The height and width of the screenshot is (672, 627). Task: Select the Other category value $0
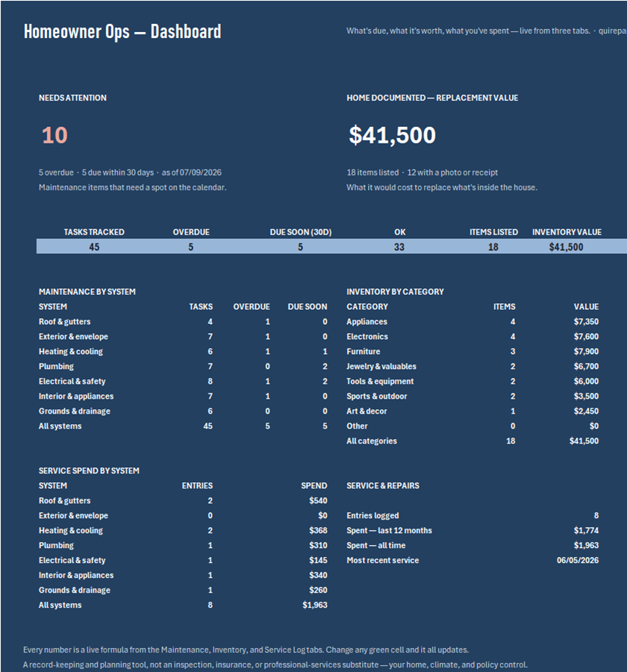[x=594, y=426]
